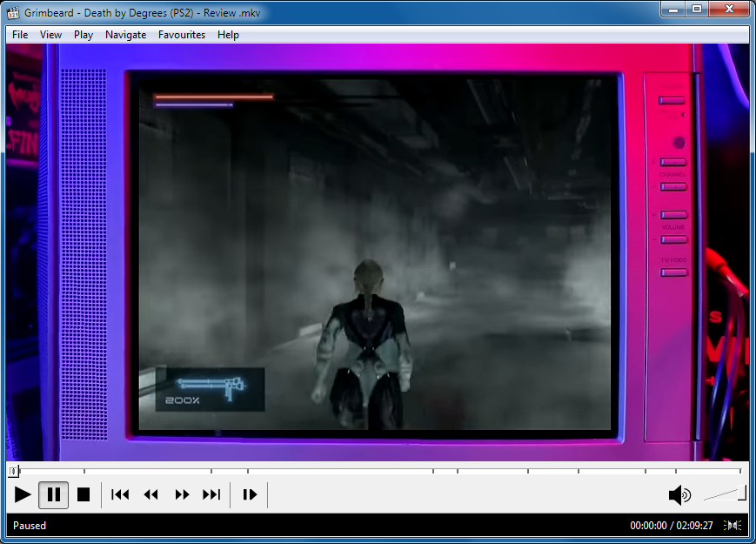
Task: Mute audio using the speaker icon
Action: point(679,494)
